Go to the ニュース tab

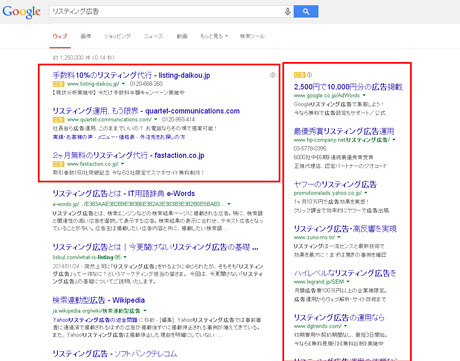(x=153, y=36)
